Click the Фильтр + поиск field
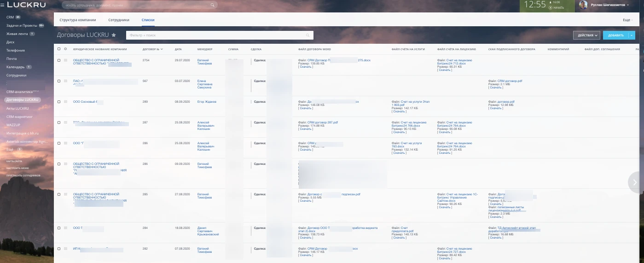Viewport: 644px width, 263px height. coord(216,35)
